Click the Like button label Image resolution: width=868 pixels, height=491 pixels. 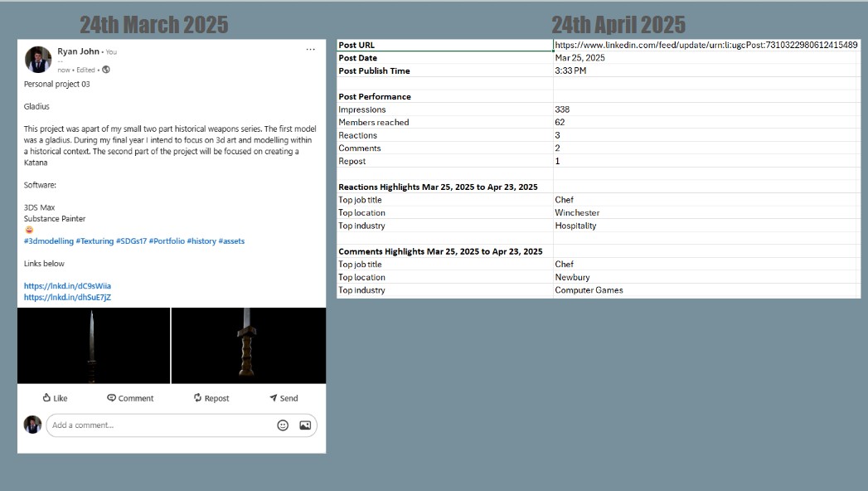[61, 398]
